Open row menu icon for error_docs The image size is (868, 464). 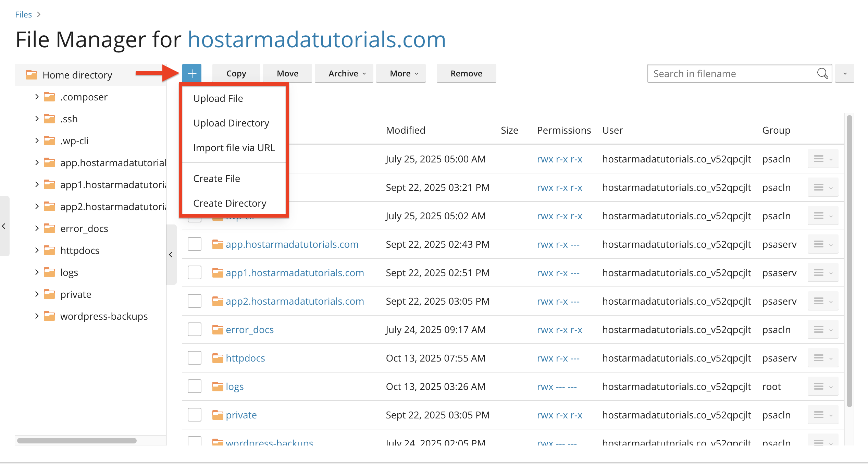(x=823, y=330)
